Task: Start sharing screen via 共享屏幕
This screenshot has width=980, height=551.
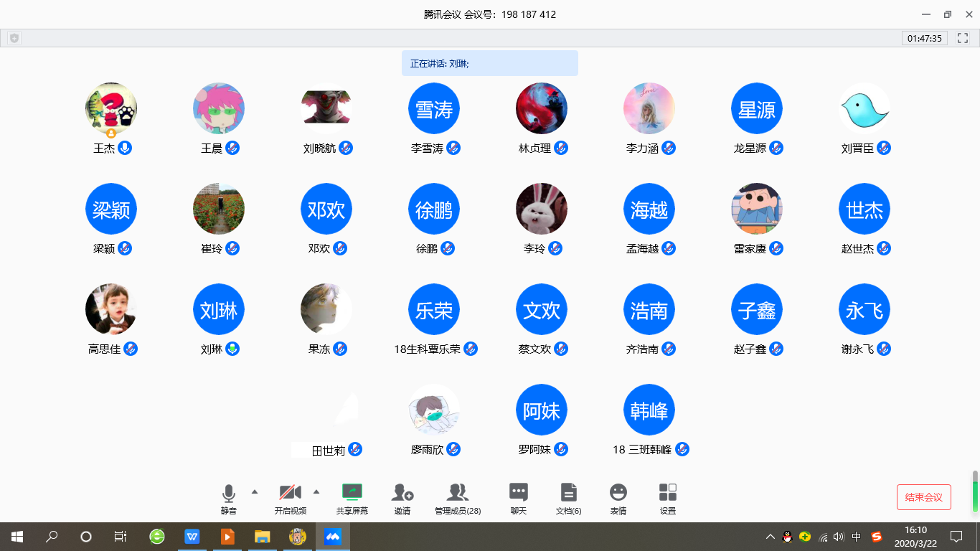Action: point(352,499)
